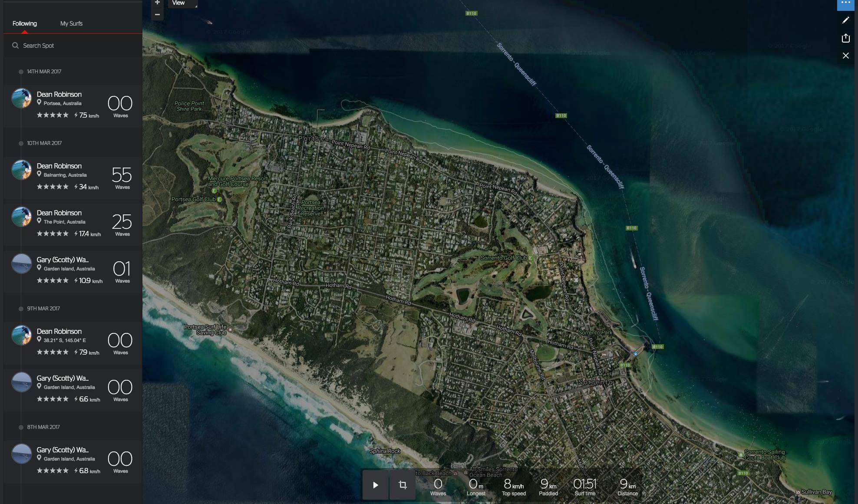Click the crop trim session icon
Viewport: 858px width, 504px height.
coord(403,485)
